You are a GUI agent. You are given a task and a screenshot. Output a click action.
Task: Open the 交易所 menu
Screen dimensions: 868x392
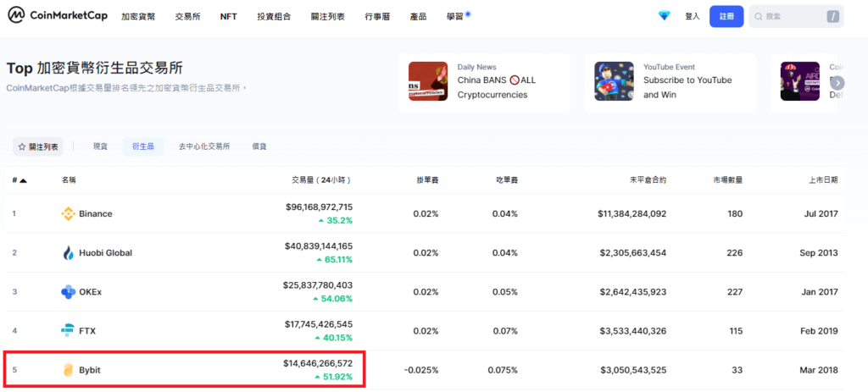click(x=187, y=17)
